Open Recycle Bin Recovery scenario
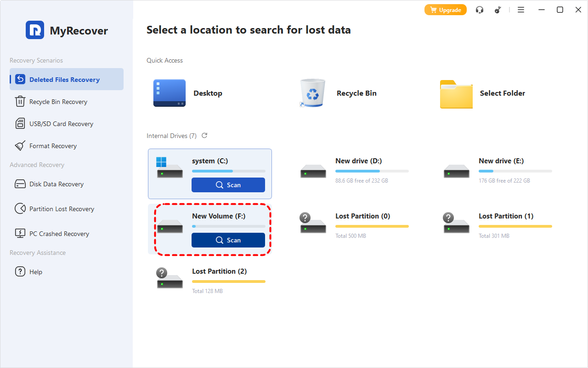Image resolution: width=588 pixels, height=368 pixels. [x=67, y=102]
